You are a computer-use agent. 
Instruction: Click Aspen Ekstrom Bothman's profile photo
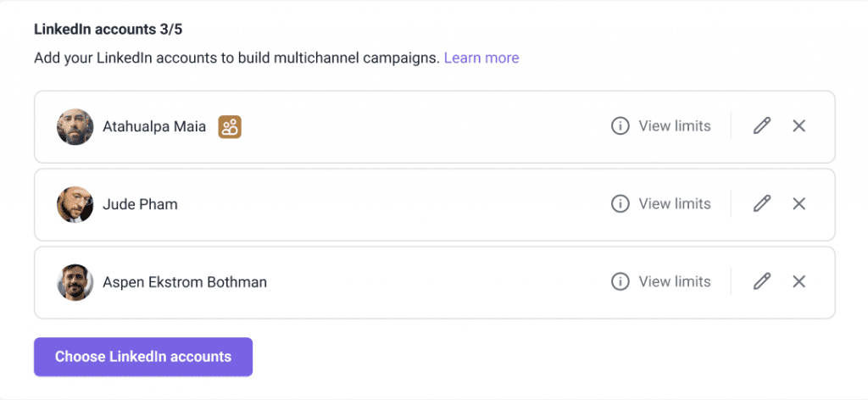(x=75, y=282)
